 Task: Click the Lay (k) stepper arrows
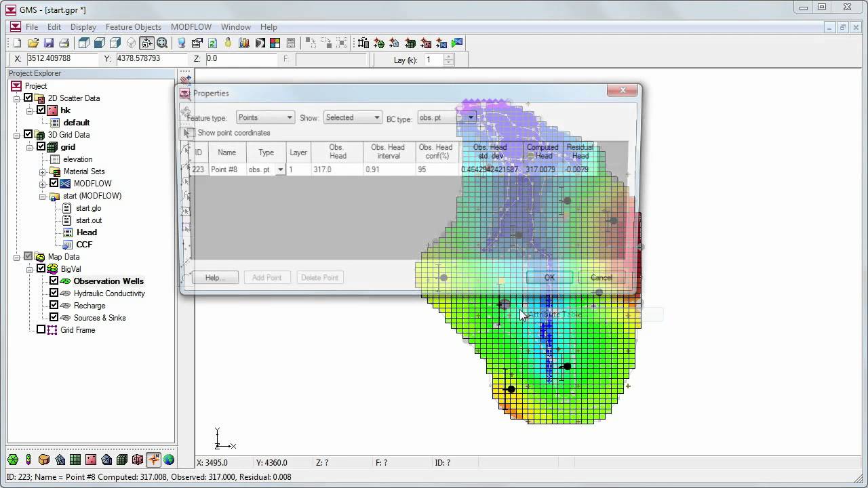448,60
